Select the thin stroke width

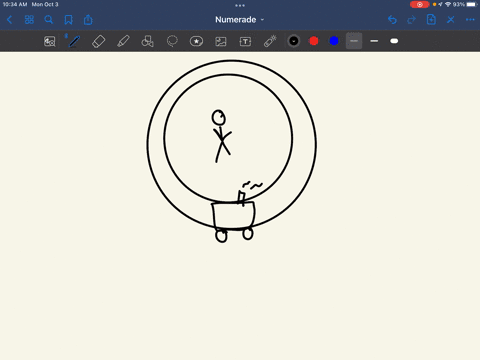(x=354, y=41)
